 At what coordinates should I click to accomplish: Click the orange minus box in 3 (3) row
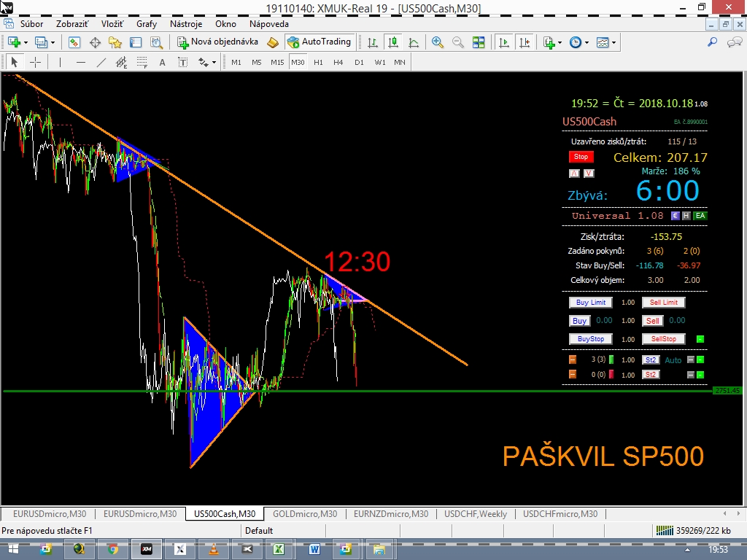tap(573, 359)
